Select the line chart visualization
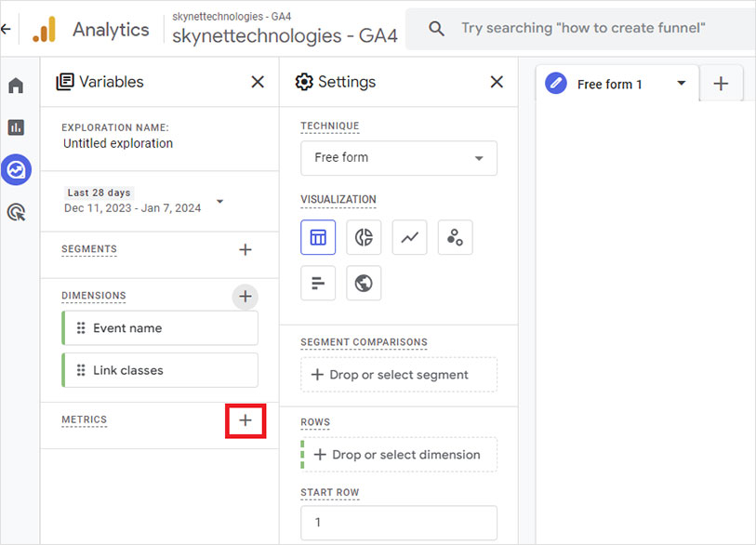 (409, 237)
